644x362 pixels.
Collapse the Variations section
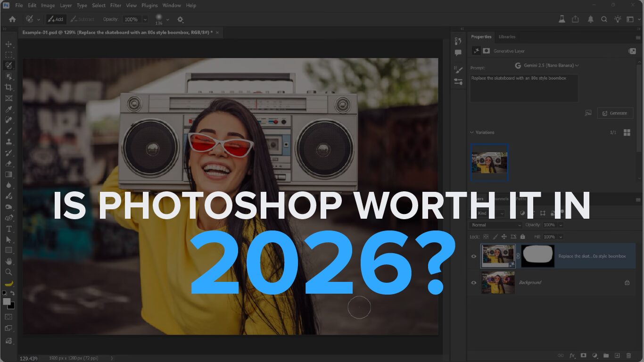pyautogui.click(x=472, y=132)
